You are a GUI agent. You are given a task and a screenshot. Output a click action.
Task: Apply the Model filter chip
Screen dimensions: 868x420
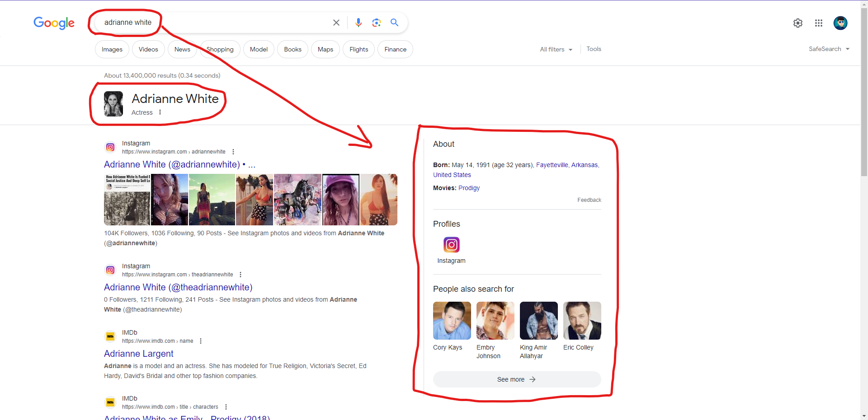[259, 49]
